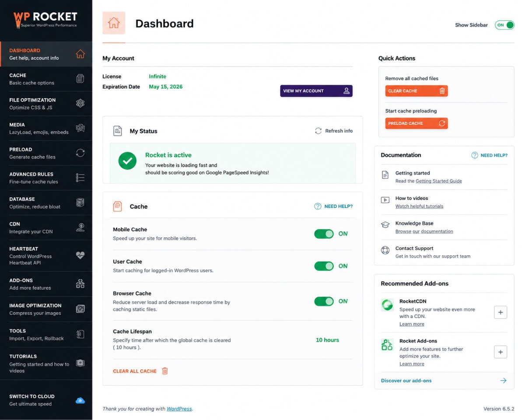This screenshot has width=525, height=420.
Task: Click the Version 6.5.2 footer text
Action: coord(499,409)
